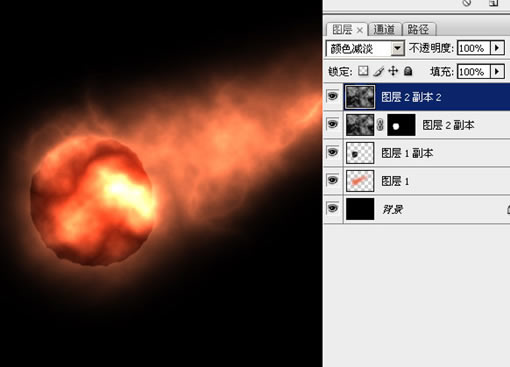This screenshot has width=510, height=367.
Task: Click the link icon on 图层 2 副本
Action: (x=380, y=125)
